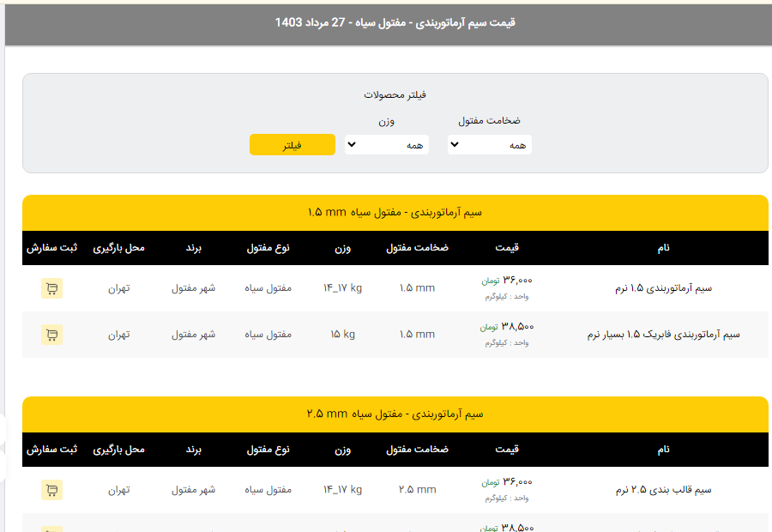Image resolution: width=772 pixels, height=532 pixels.
Task: Click the فیلتر محصولات panel title
Action: click(x=395, y=94)
